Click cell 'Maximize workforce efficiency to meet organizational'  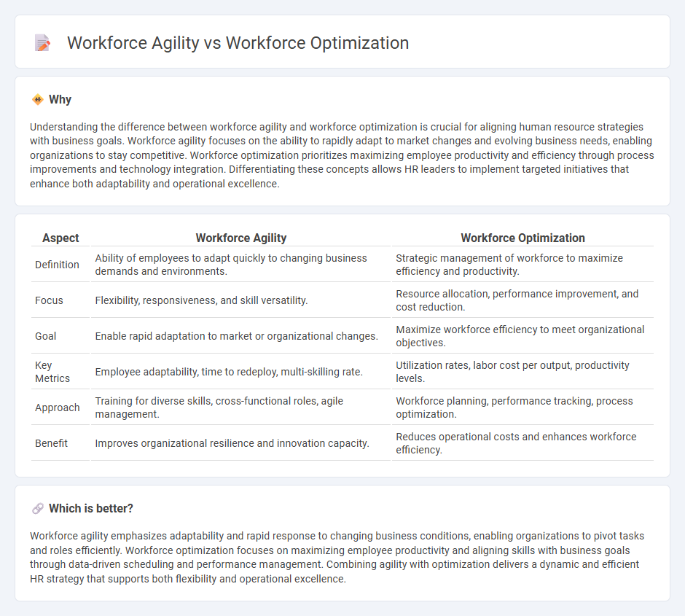point(522,336)
